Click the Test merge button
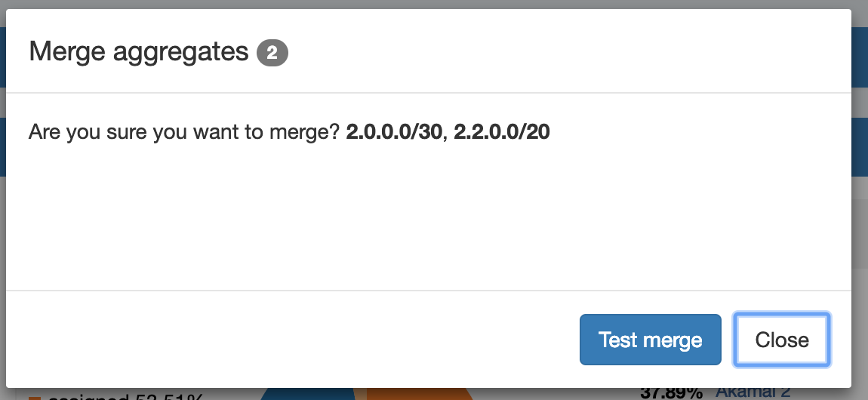 point(650,340)
